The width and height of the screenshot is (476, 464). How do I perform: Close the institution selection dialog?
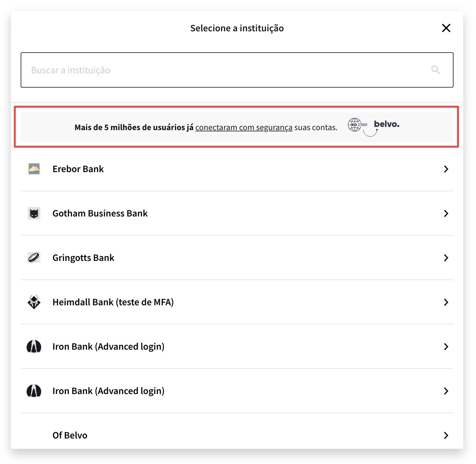coord(446,28)
